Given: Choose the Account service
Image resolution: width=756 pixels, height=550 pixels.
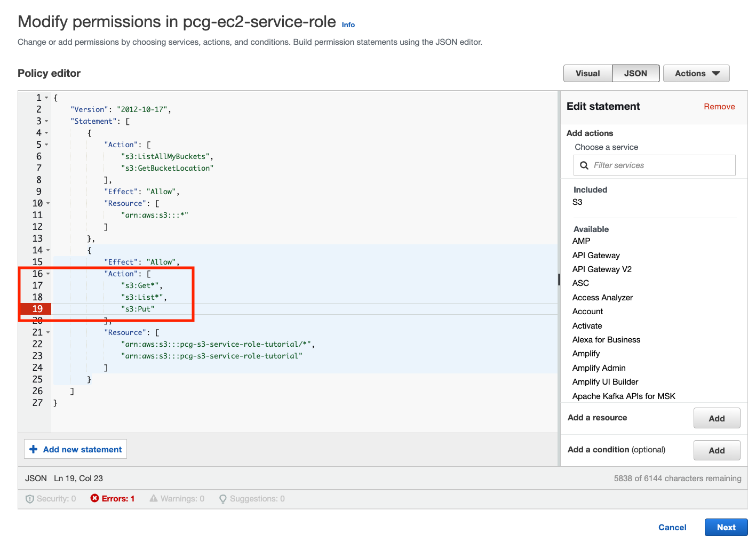Looking at the screenshot, I should pyautogui.click(x=587, y=312).
